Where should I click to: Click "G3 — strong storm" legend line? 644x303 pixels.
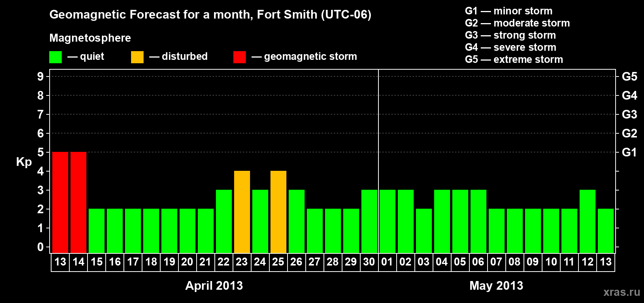[510, 35]
